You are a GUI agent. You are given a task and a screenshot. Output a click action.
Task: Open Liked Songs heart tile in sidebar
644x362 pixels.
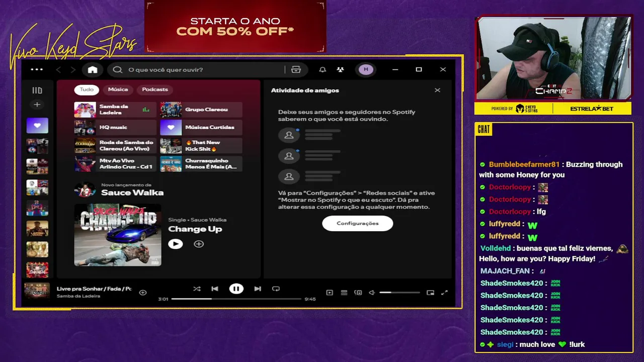[37, 126]
